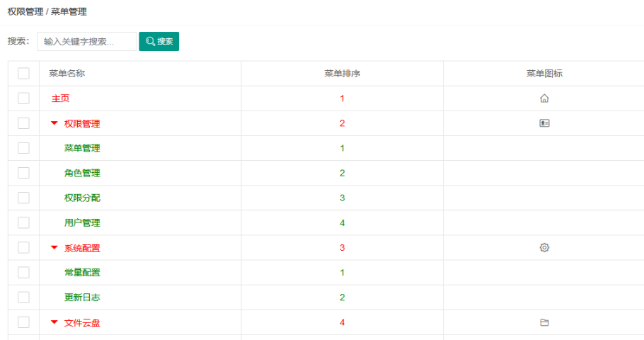Select the checkbox next to 菜单管理

[23, 148]
